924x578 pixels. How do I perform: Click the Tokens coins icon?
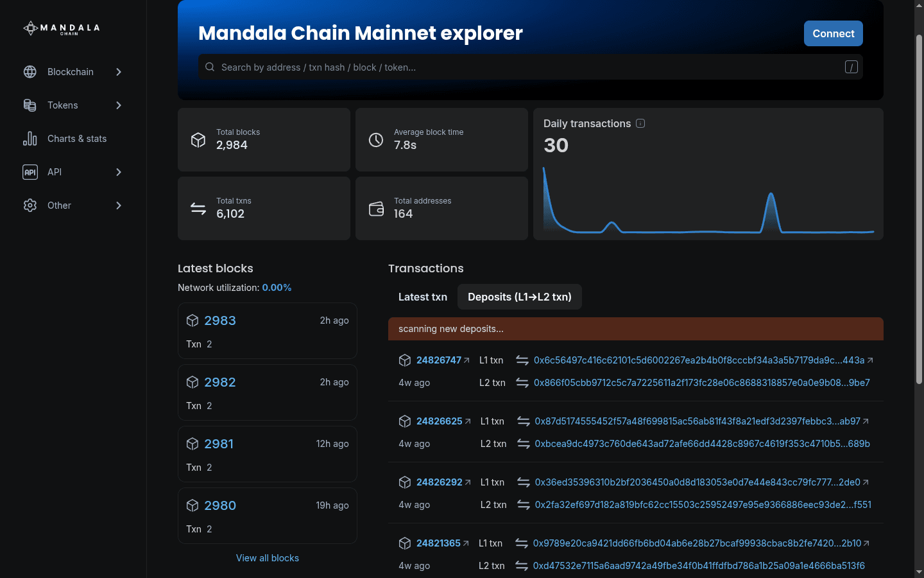[x=30, y=105]
